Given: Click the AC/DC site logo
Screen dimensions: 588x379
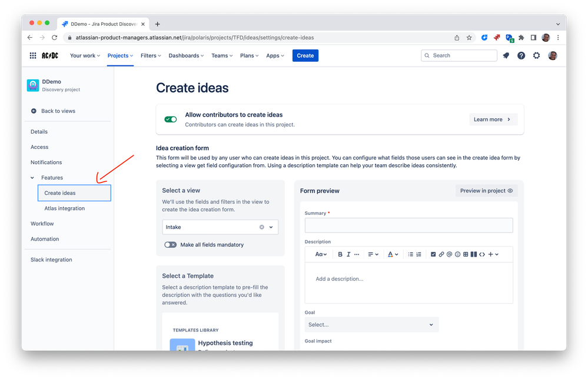Looking at the screenshot, I should point(50,55).
